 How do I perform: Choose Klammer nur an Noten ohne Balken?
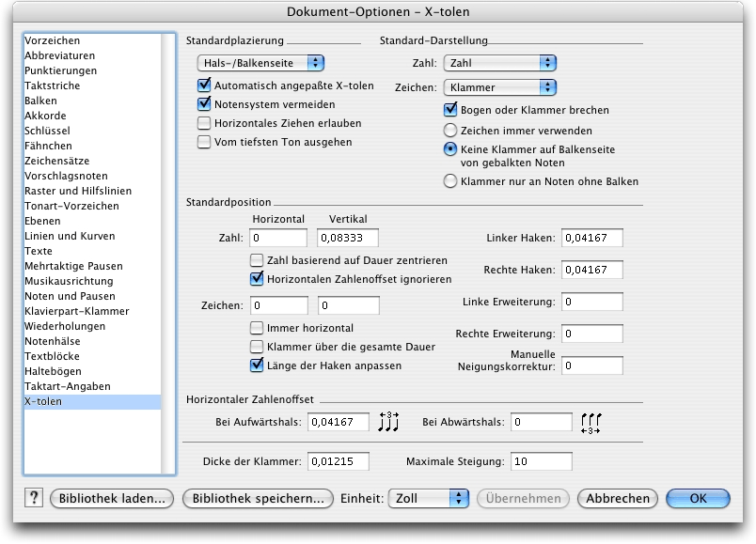tap(449, 181)
